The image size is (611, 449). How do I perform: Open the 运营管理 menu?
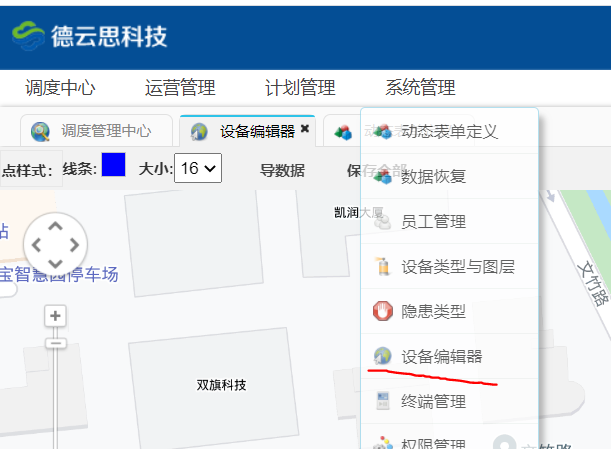pyautogui.click(x=180, y=88)
